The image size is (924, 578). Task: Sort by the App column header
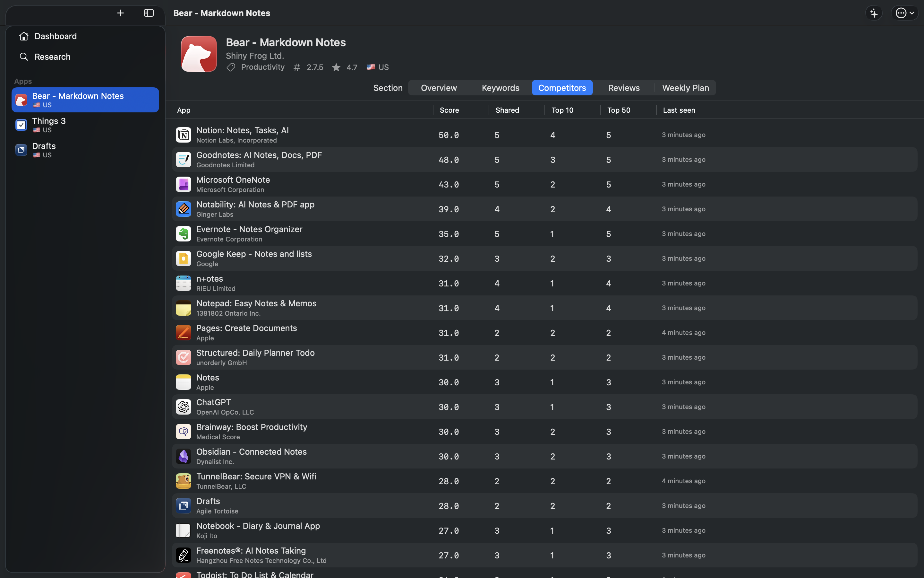click(x=184, y=110)
